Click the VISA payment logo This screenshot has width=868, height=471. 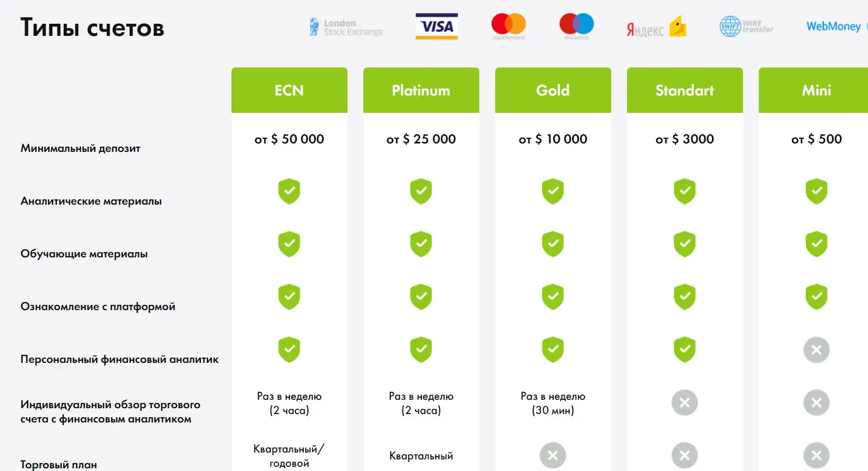pyautogui.click(x=437, y=26)
